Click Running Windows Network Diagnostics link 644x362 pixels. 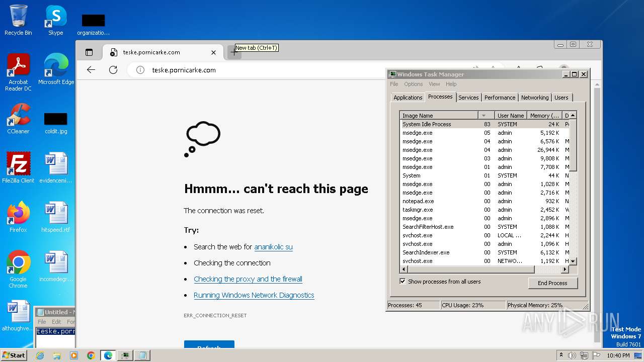(254, 295)
